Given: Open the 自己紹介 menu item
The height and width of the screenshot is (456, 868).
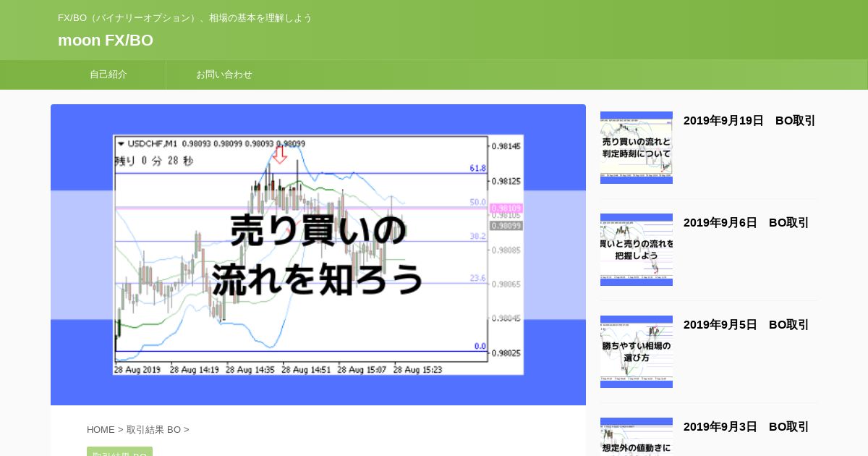Looking at the screenshot, I should [109, 75].
